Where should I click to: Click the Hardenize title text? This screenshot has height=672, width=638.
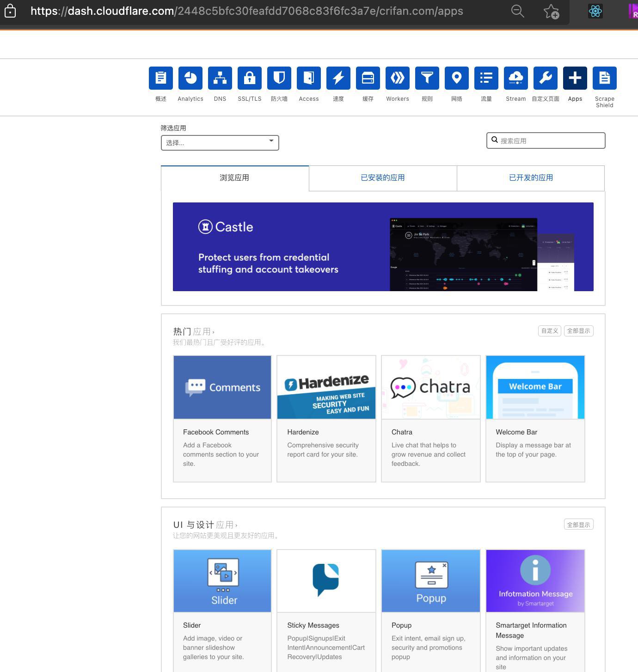tap(303, 432)
